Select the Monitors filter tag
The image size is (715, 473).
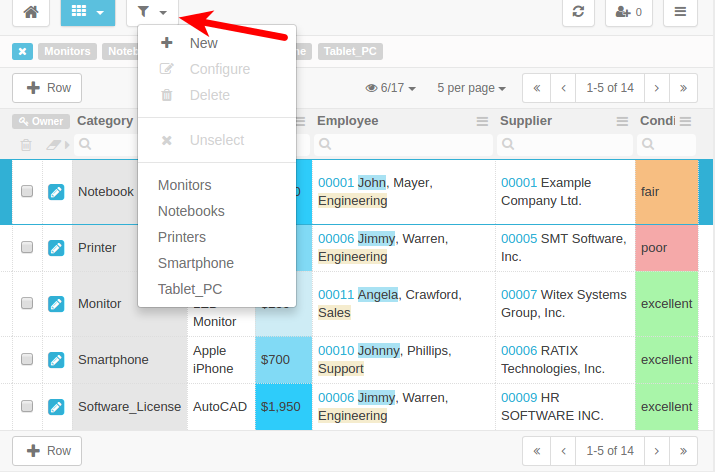(67, 52)
